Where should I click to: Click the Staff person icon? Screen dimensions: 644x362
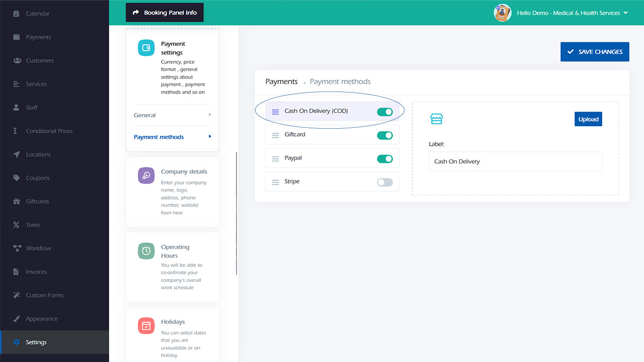(16, 108)
